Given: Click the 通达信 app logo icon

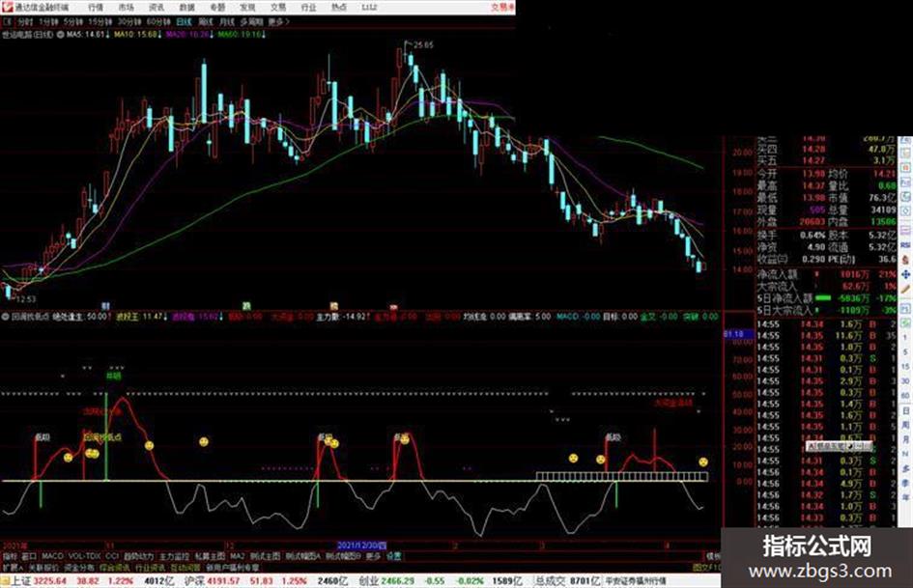Looking at the screenshot, I should (x=7, y=7).
